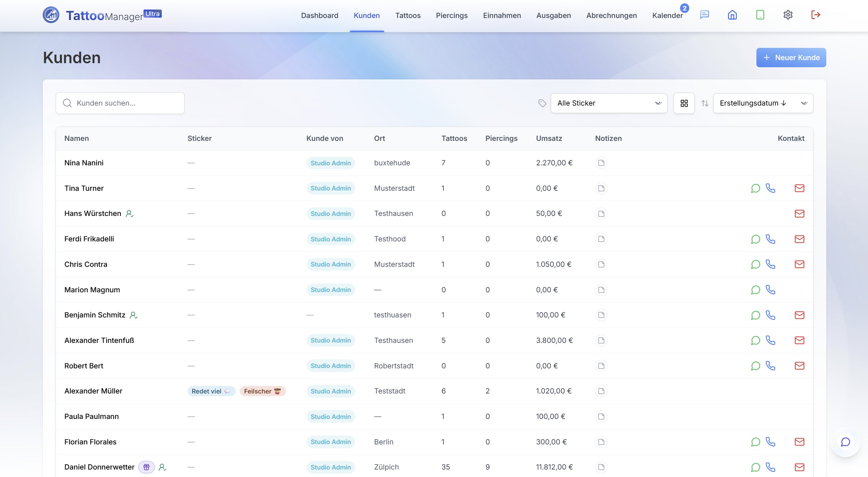The width and height of the screenshot is (868, 477).
Task: Switch to the Einnahmen tab
Action: 502,16
